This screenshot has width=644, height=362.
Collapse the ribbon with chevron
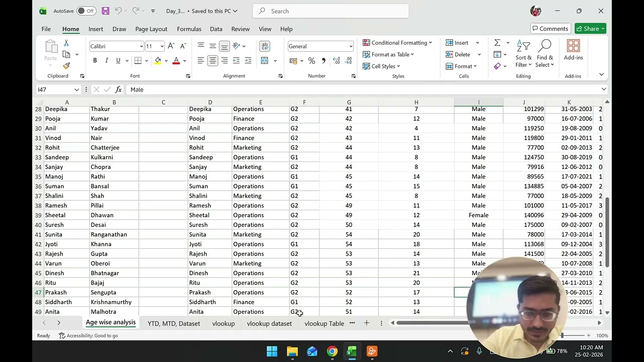pos(601,74)
